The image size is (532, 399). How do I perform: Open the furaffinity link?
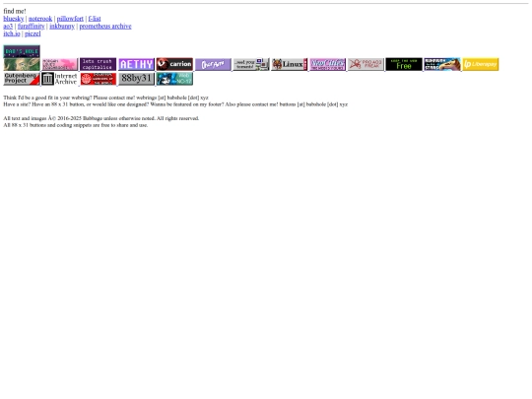tap(32, 27)
